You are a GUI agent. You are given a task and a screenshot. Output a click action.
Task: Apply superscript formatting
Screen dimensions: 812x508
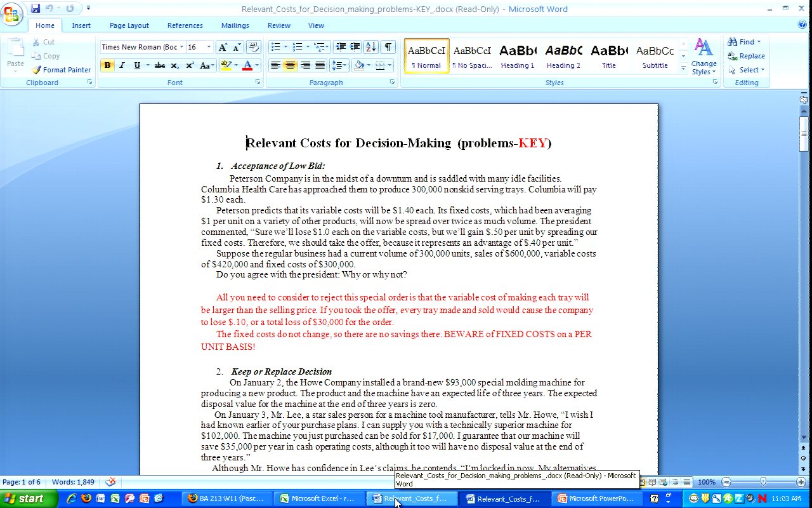pos(190,65)
